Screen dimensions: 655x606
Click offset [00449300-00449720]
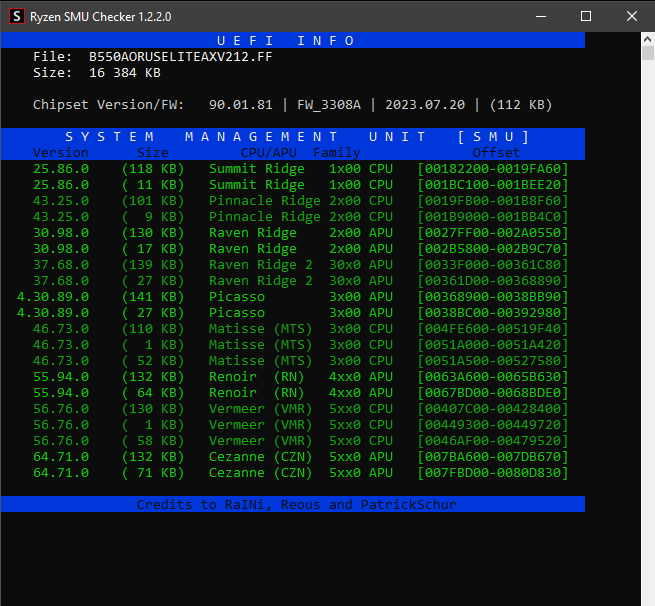[x=493, y=425]
